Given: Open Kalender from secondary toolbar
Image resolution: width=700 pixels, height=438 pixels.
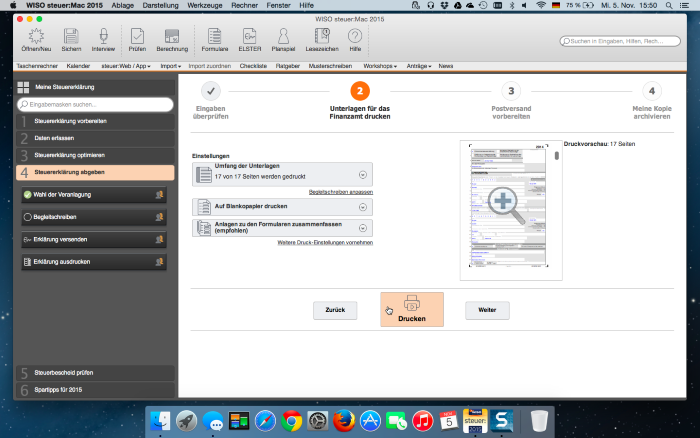Looking at the screenshot, I should pyautogui.click(x=78, y=66).
